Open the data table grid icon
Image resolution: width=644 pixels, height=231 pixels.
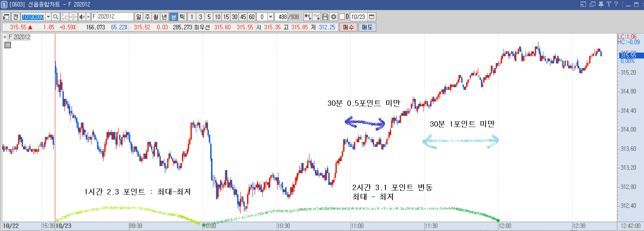(8, 45)
